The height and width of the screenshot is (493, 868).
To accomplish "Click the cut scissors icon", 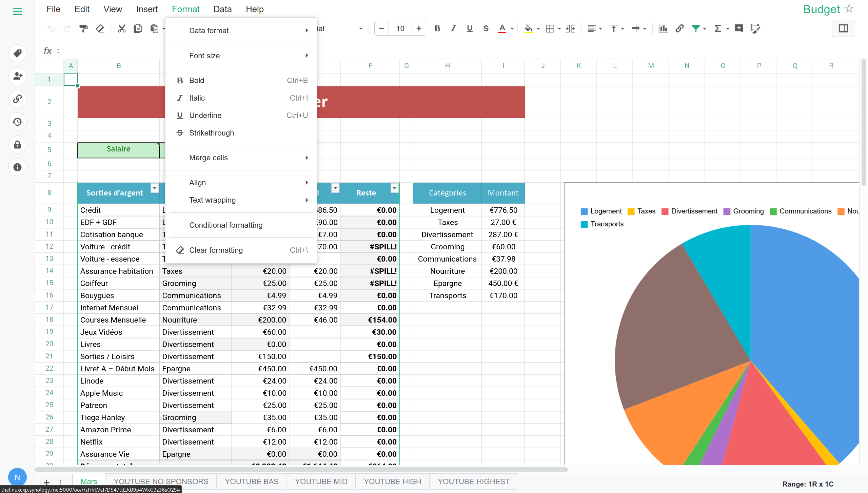I will [122, 29].
